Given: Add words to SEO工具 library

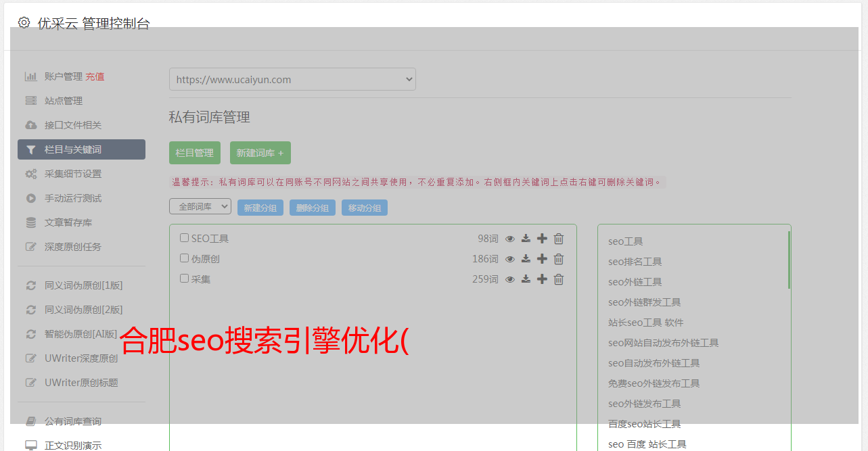Looking at the screenshot, I should (x=542, y=239).
